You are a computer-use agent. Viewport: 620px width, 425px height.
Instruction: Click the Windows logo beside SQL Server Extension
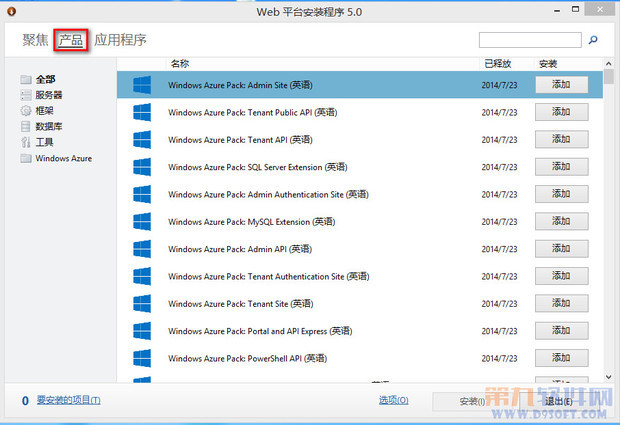[x=142, y=167]
